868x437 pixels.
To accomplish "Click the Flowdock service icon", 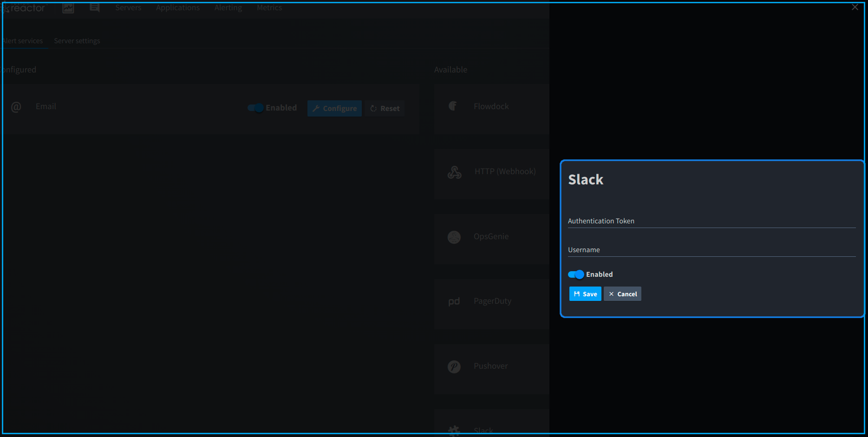I will tap(453, 106).
